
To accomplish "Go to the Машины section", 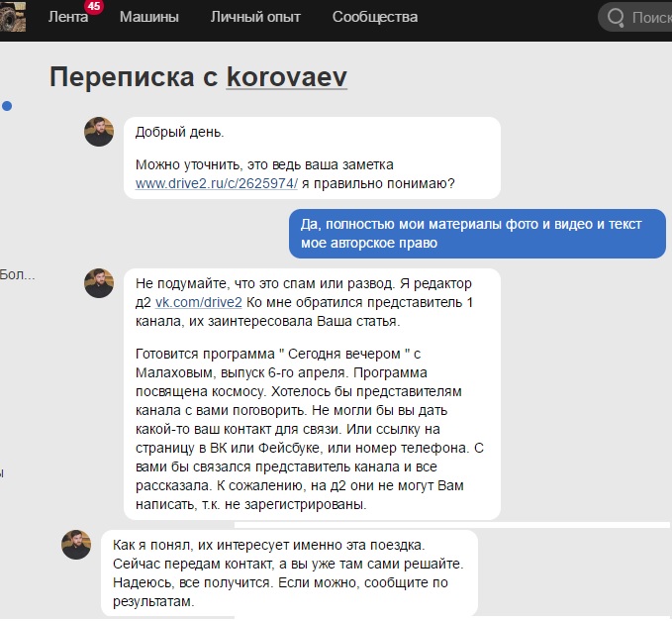I will pos(148,17).
